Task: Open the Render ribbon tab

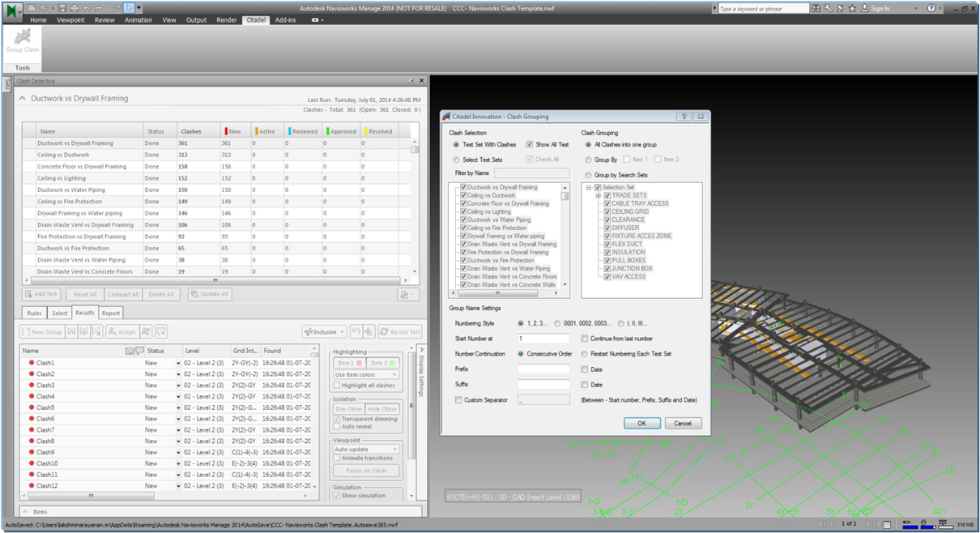Action: coord(227,19)
